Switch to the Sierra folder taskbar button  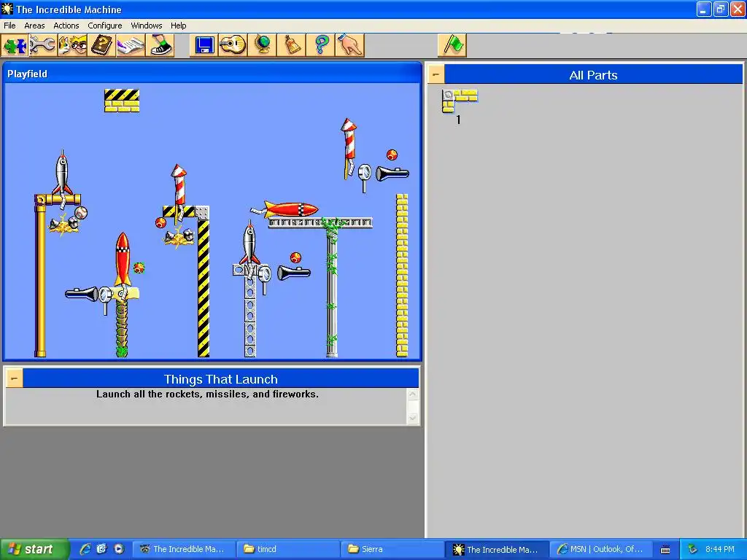coord(392,549)
